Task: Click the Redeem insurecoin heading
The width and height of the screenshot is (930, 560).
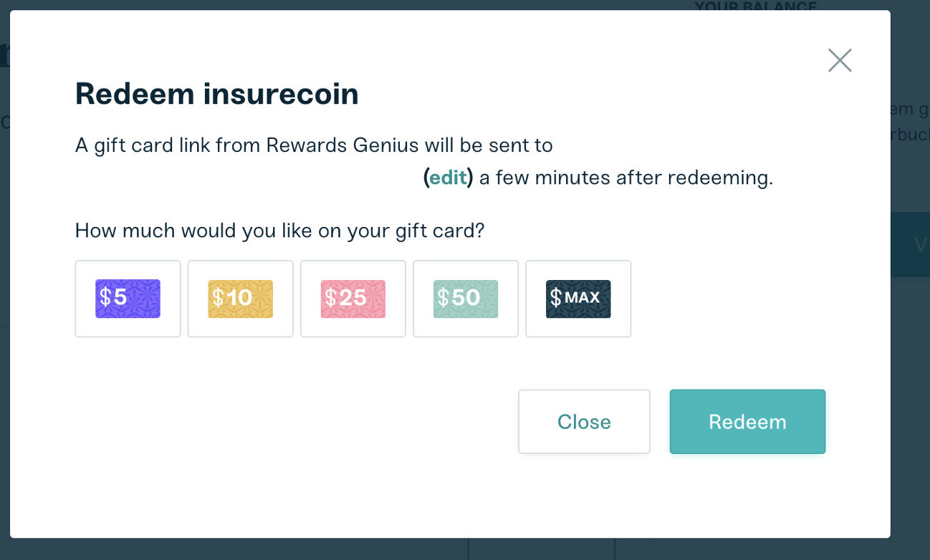Action: pos(217,94)
